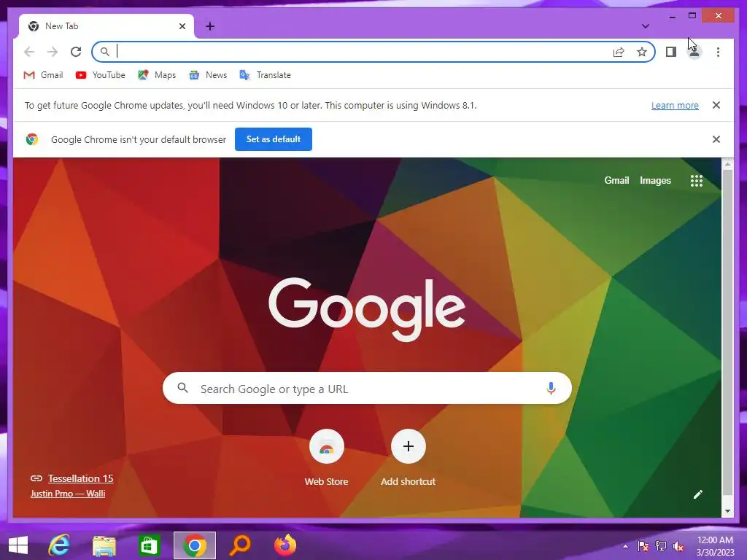Open Justin Prno — Walli credit link
This screenshot has width=747, height=560.
click(68, 494)
